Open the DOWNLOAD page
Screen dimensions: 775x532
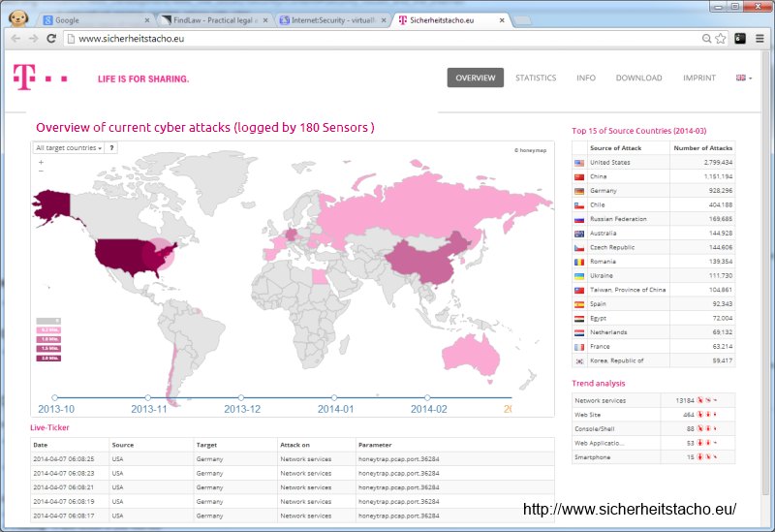pos(638,78)
